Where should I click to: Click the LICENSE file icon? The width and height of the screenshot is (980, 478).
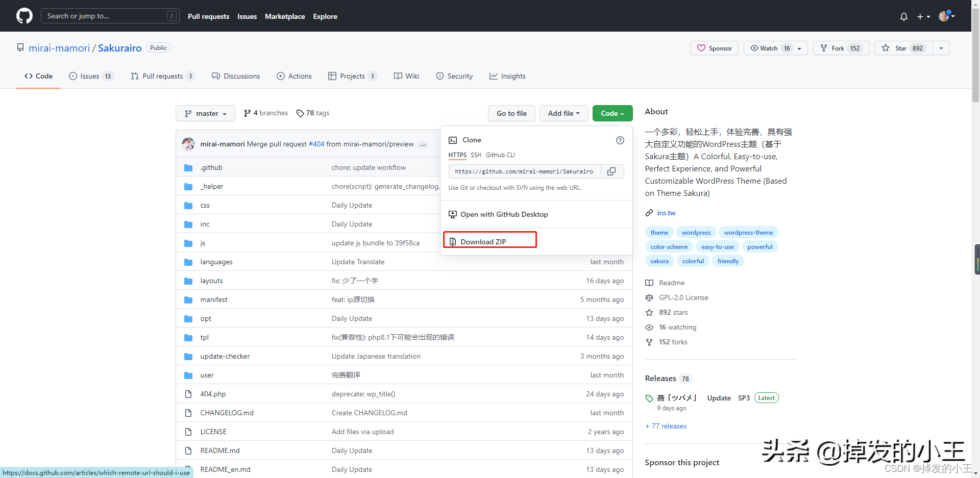(x=188, y=432)
